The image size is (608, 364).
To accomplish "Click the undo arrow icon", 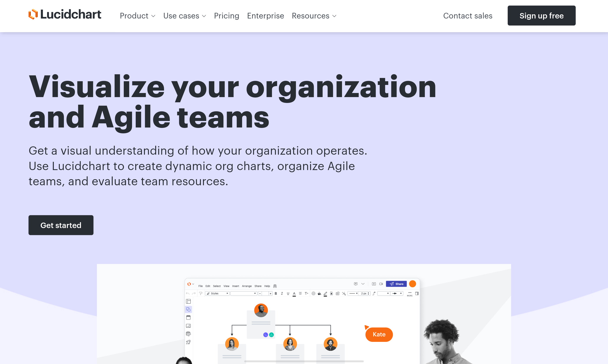I will [x=188, y=294].
